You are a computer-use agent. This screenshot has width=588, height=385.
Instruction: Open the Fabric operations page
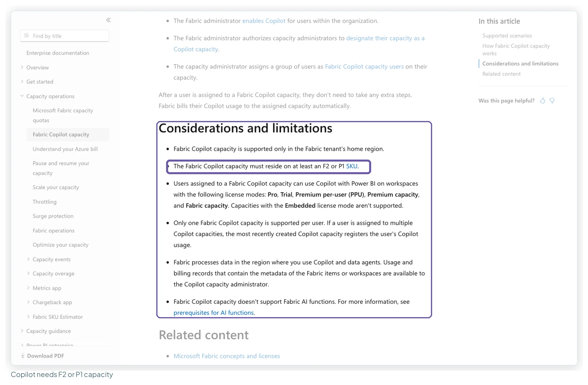coord(53,230)
